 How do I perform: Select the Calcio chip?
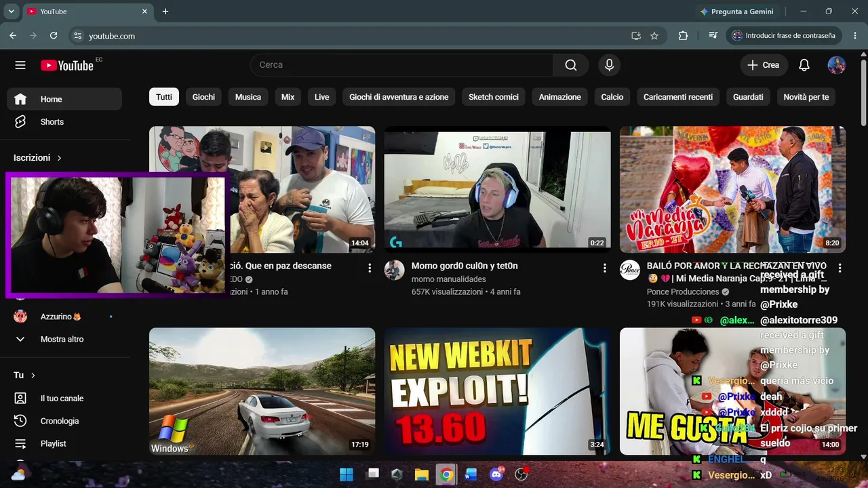pos(612,97)
